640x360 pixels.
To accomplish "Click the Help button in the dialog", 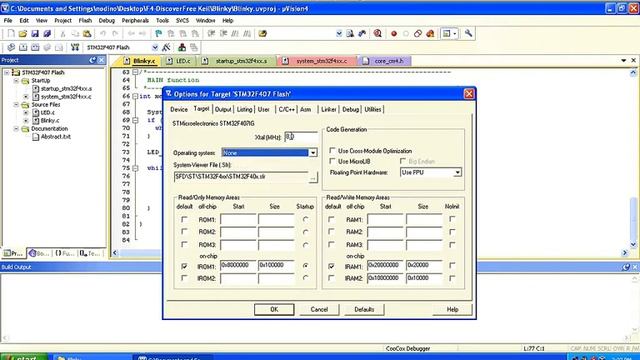I will click(452, 309).
